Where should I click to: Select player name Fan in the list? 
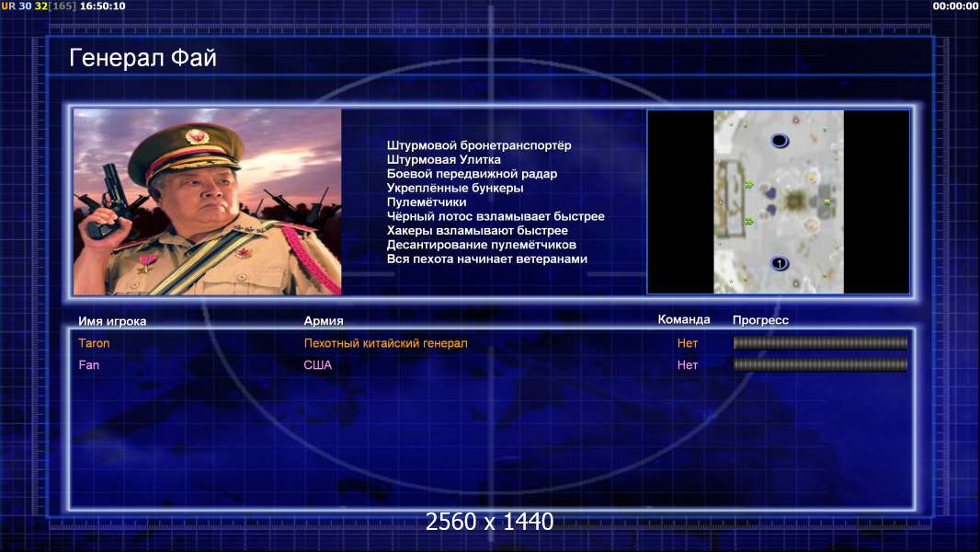click(x=89, y=365)
